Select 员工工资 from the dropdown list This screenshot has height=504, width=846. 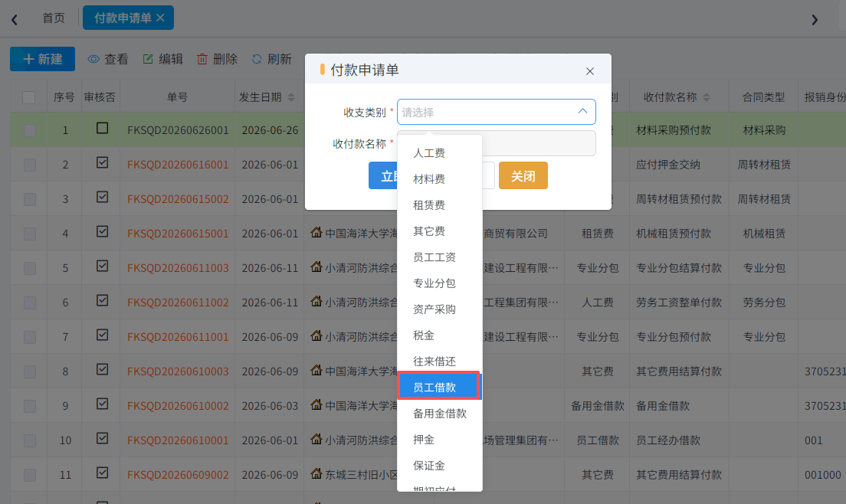pyautogui.click(x=440, y=257)
